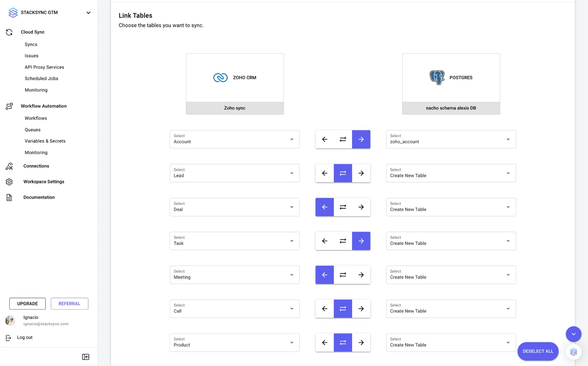Set Meeting row to sync right direction
This screenshot has height=366, width=588.
pyautogui.click(x=361, y=275)
